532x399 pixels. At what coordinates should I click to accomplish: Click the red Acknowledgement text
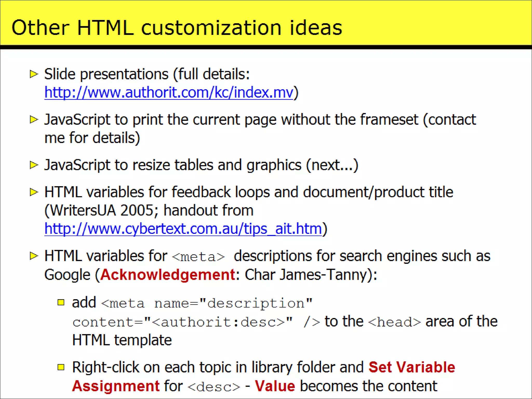coord(168,275)
